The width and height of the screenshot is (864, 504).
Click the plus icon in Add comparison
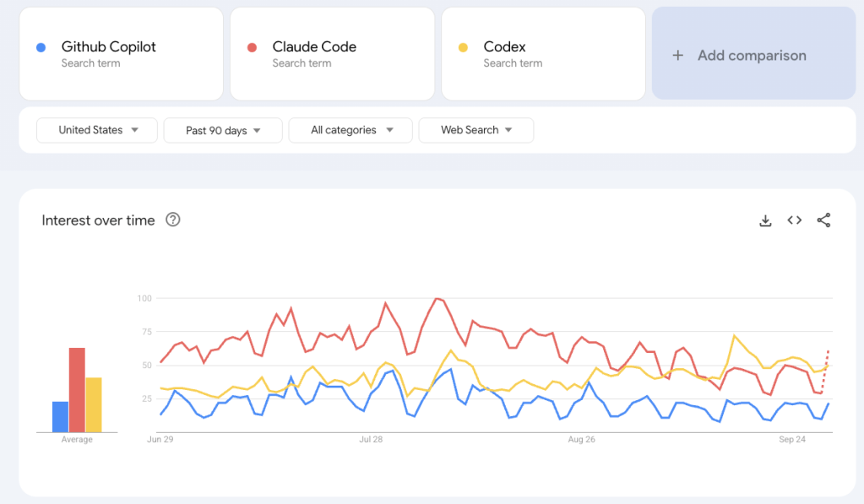coord(677,56)
